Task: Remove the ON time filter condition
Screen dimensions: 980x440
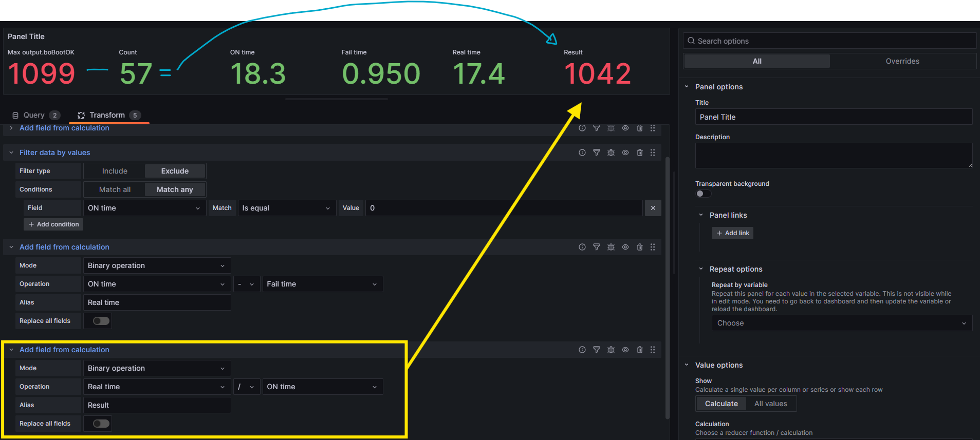Action: (x=653, y=208)
